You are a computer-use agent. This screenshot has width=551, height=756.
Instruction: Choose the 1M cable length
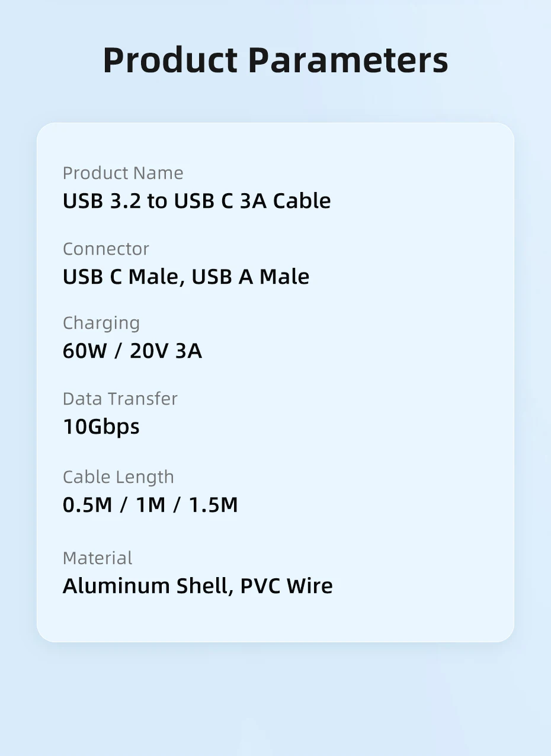tap(150, 505)
